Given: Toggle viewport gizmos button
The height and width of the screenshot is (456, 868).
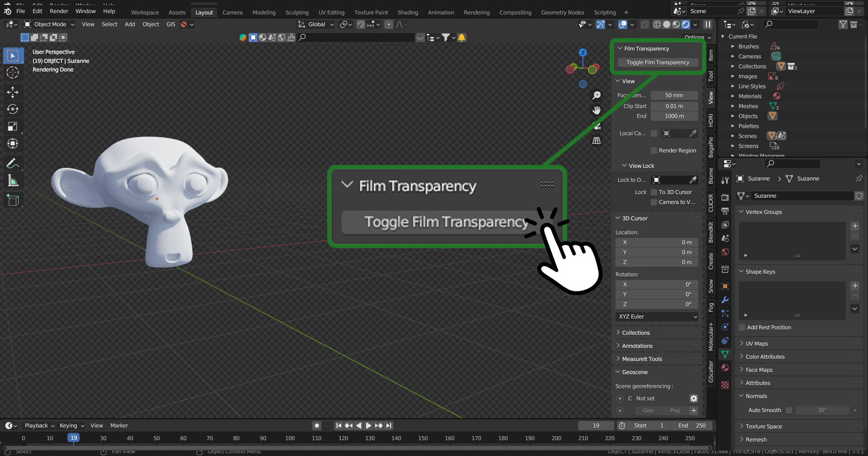Looking at the screenshot, I should [601, 24].
